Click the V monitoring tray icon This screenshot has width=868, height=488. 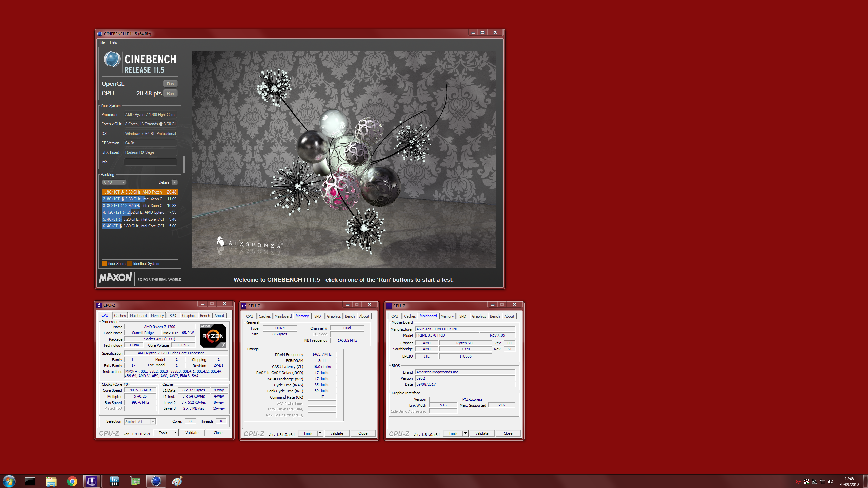coord(806,482)
